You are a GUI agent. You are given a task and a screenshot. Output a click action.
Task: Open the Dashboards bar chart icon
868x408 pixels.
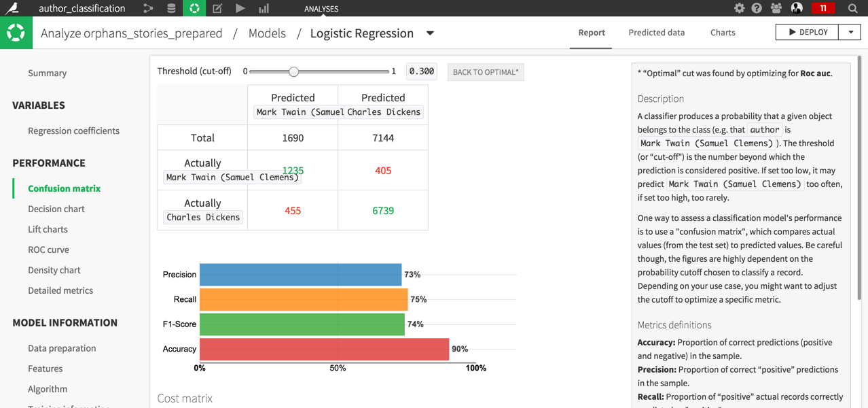[x=264, y=8]
